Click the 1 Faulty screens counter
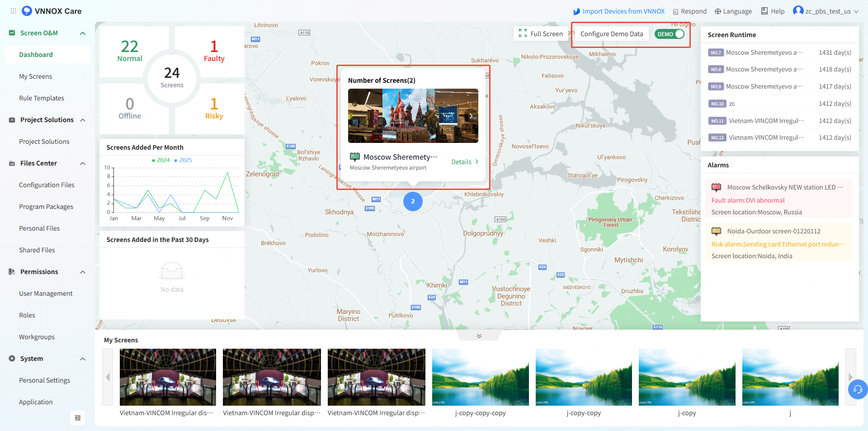 [214, 51]
